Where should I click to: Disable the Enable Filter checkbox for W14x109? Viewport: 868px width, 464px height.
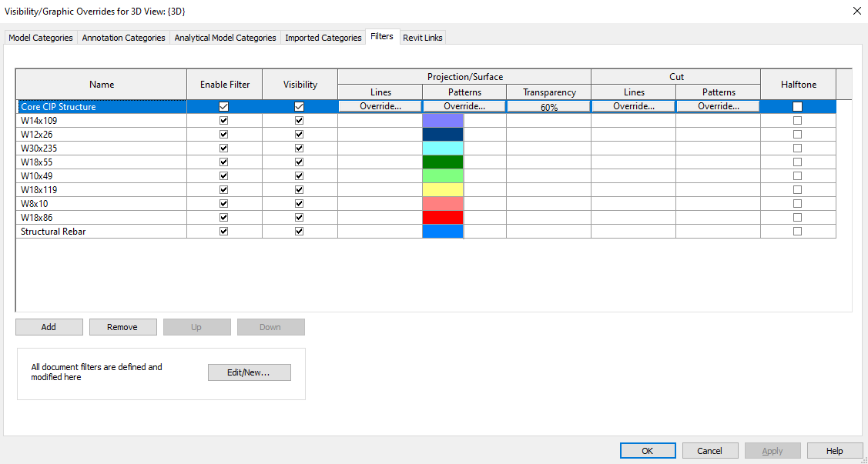pos(223,120)
